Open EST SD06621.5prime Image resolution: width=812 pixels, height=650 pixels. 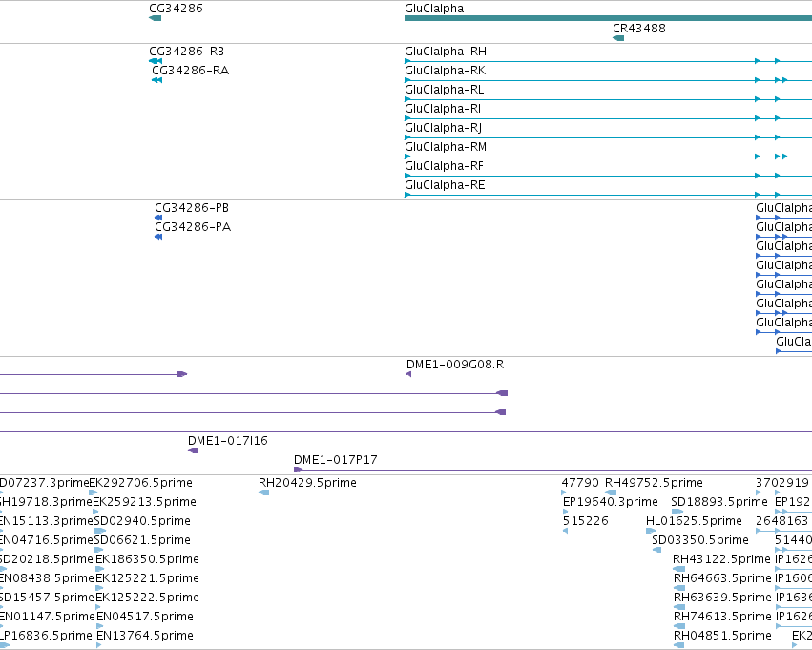click(142, 540)
